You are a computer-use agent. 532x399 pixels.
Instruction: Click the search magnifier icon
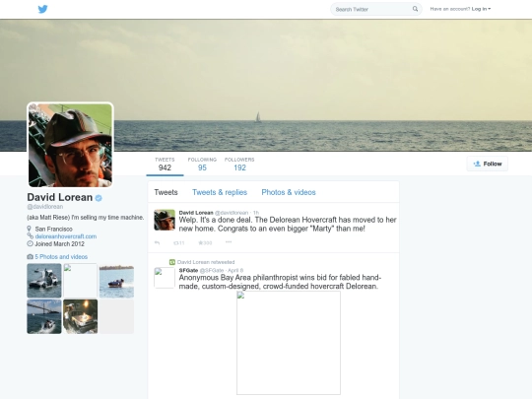pos(415,9)
